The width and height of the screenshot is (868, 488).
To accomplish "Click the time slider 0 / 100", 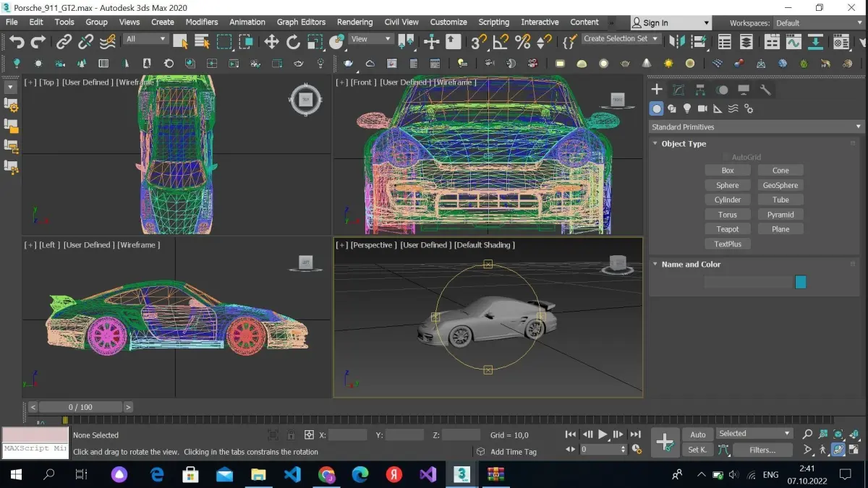I will coord(81,407).
